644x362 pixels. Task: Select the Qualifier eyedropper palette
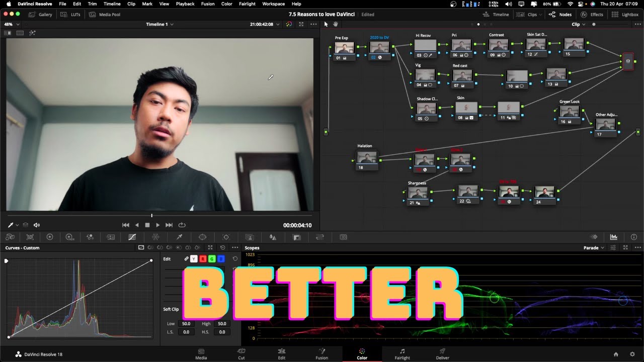(179, 237)
